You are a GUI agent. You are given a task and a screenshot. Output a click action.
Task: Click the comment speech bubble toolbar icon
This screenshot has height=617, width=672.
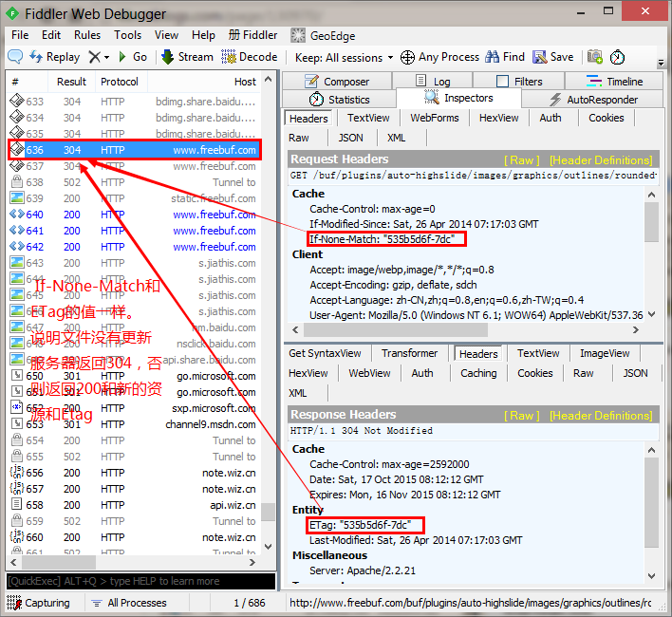(x=15, y=57)
